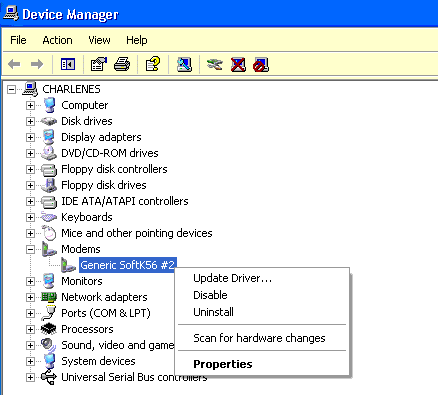438x395 pixels.
Task: Click Scan for hardware changes toolbar icon
Action: point(184,64)
